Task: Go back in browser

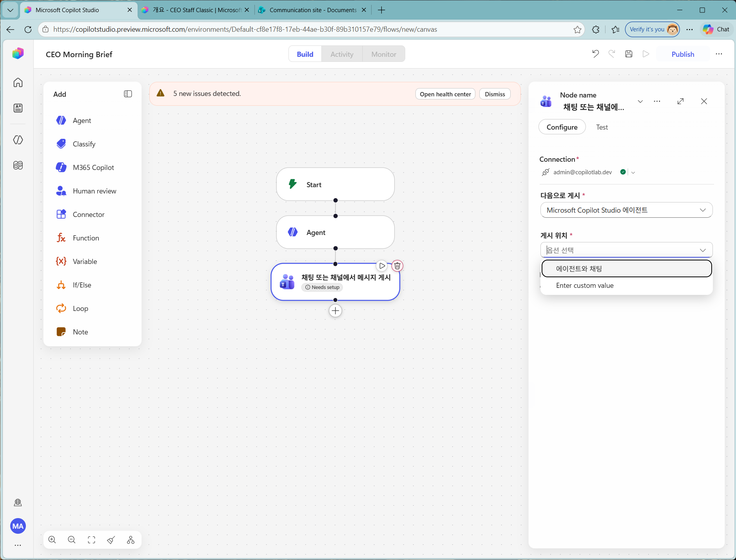Action: (10, 29)
